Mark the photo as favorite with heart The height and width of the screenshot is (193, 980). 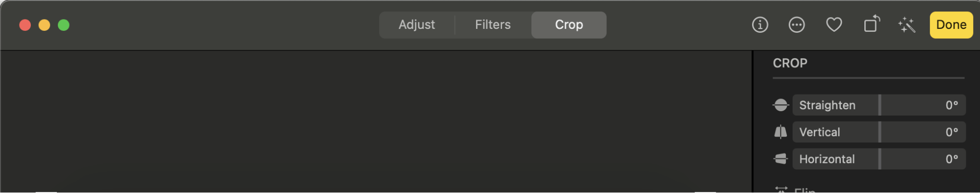(x=834, y=24)
